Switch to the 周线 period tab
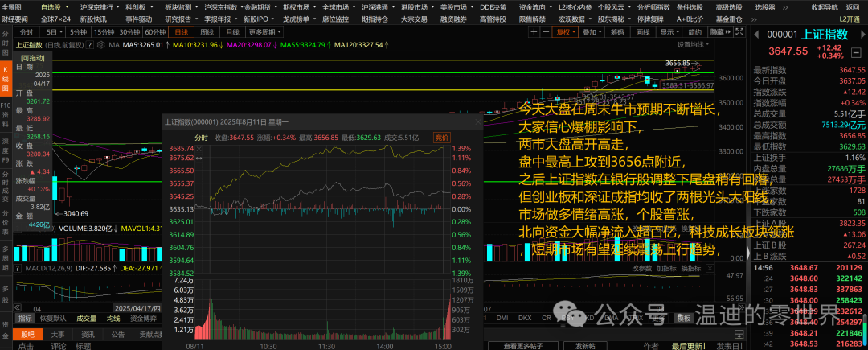The width and height of the screenshot is (868, 350). tap(207, 32)
